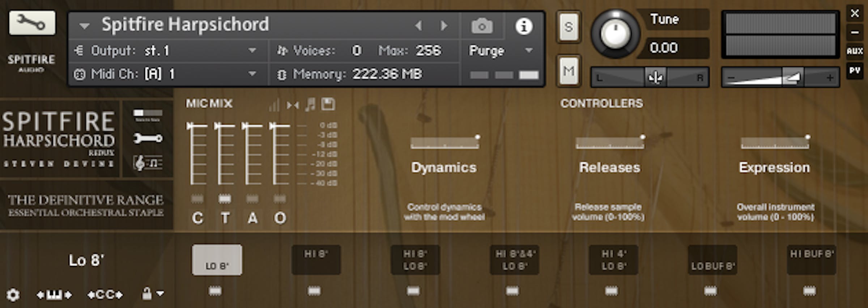Image resolution: width=868 pixels, height=308 pixels.
Task: Toggle RAM chip under LO BUF 8'
Action: 710,291
